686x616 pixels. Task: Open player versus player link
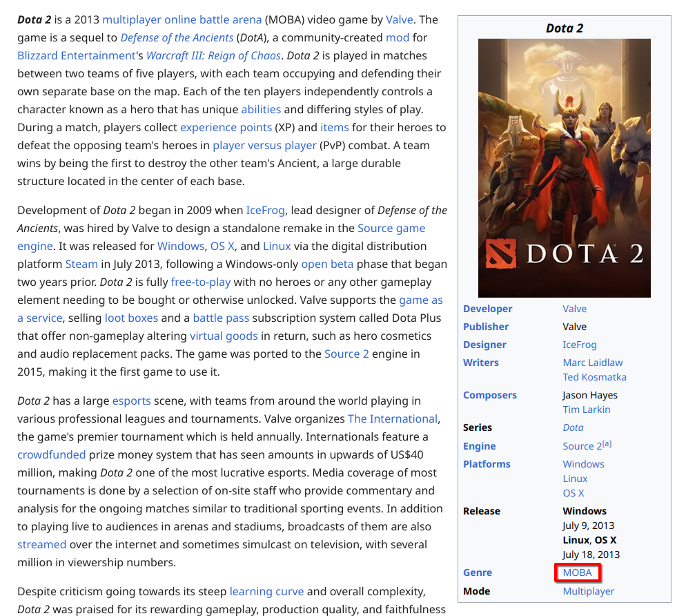(x=264, y=145)
